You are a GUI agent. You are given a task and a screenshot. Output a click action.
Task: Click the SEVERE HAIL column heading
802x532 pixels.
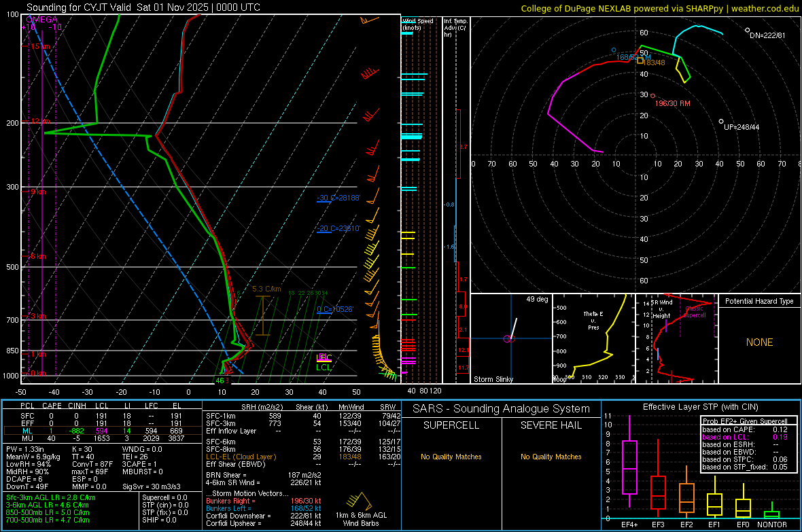point(551,425)
